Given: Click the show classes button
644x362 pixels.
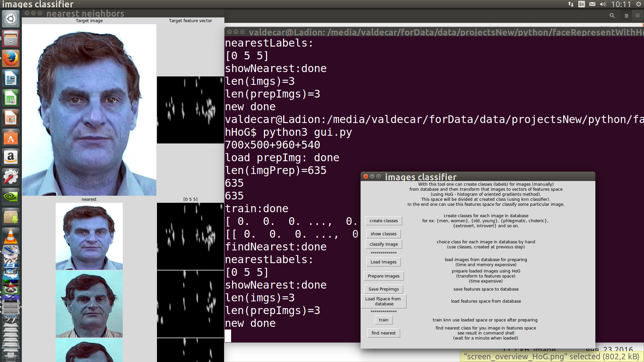Looking at the screenshot, I should [x=383, y=234].
